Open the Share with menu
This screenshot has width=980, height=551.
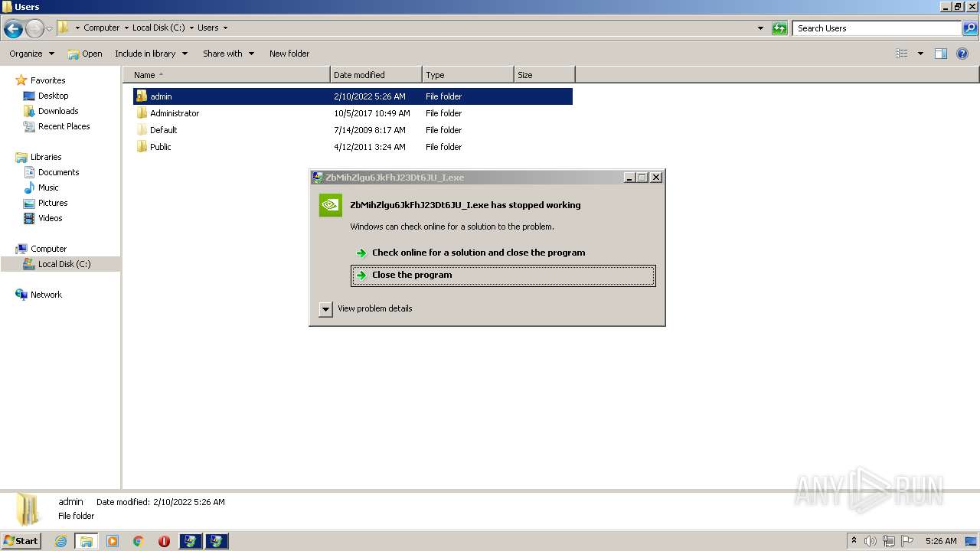click(228, 54)
